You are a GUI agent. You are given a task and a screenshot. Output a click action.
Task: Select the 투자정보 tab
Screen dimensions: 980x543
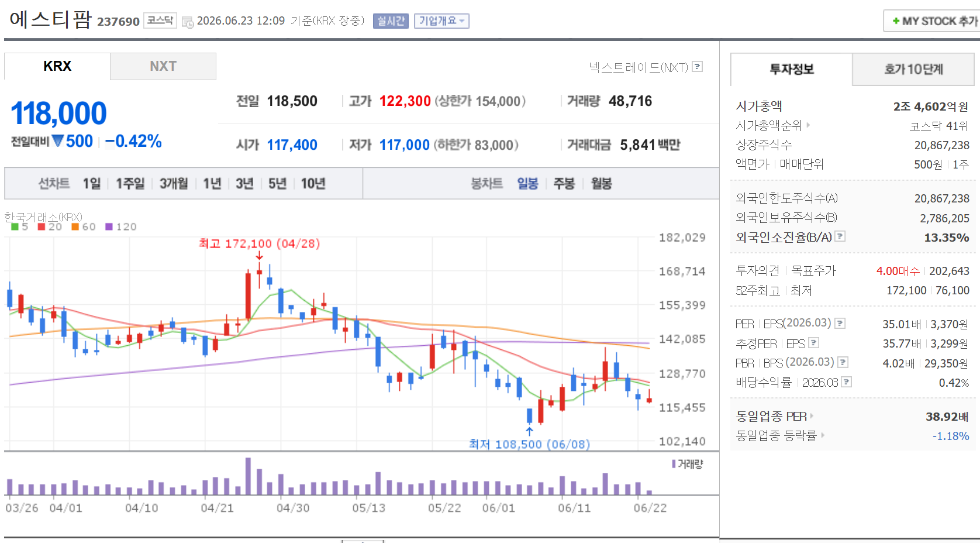pos(792,69)
